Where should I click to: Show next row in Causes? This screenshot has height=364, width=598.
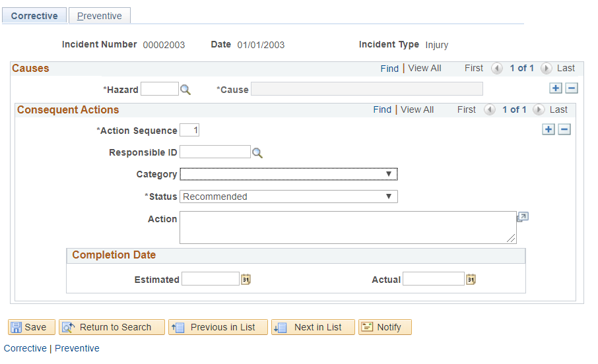546,68
